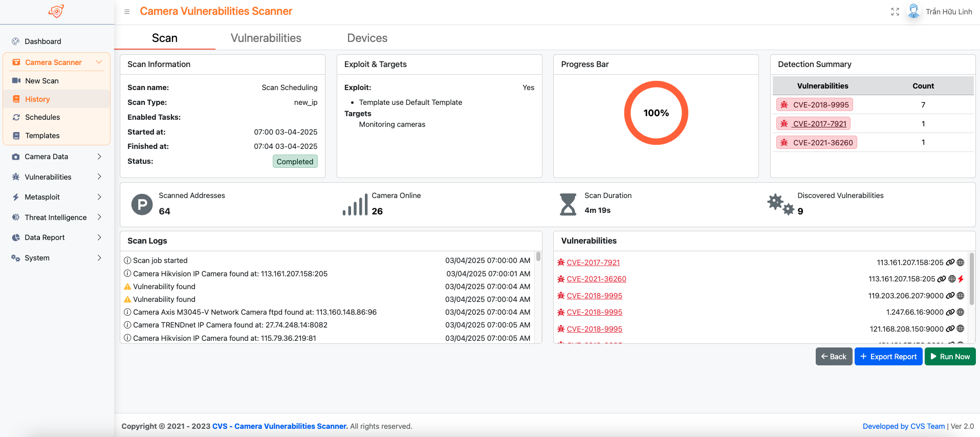Image resolution: width=980 pixels, height=437 pixels.
Task: Click the Scan Duration hourglass icon
Action: pyautogui.click(x=568, y=205)
